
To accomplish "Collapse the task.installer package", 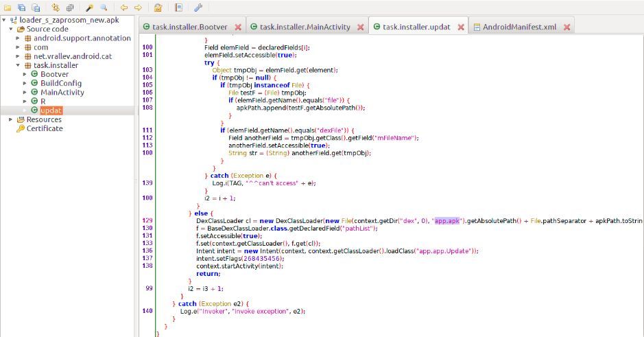I will (18, 65).
